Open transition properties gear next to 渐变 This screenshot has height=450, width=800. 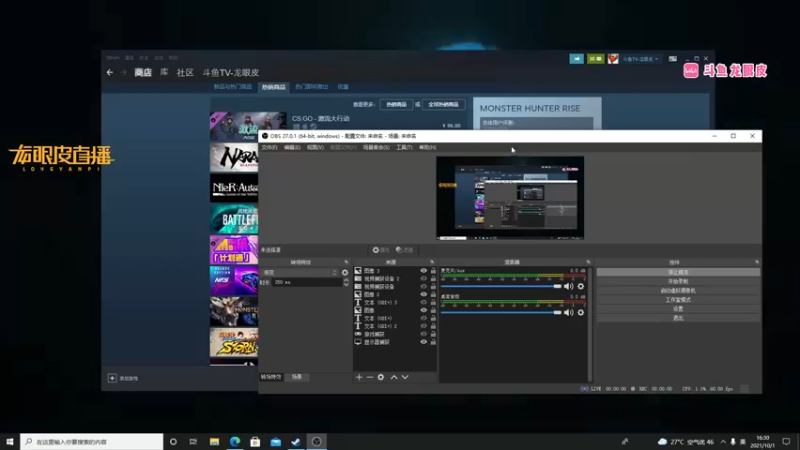point(345,272)
